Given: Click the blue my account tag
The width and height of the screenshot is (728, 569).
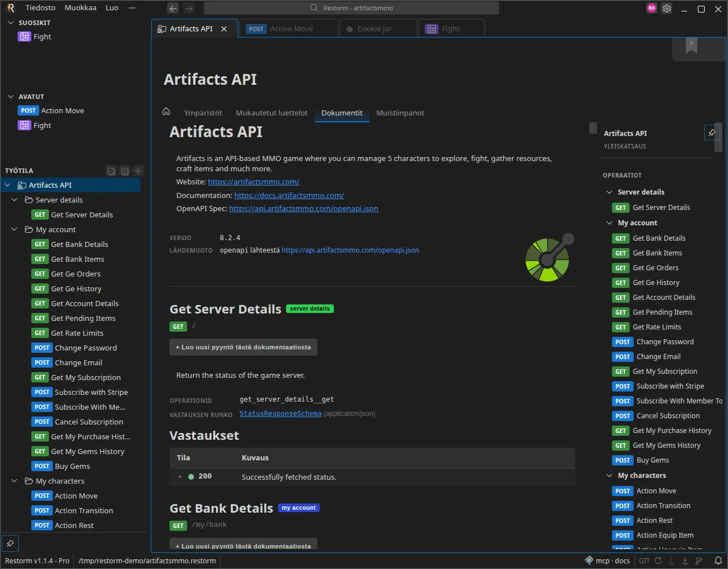Looking at the screenshot, I should coord(299,508).
